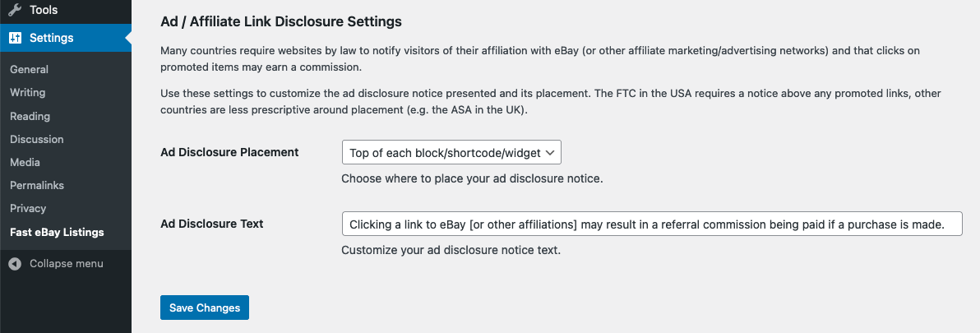Open the Writing settings page
Viewport: 980px width, 333px height.
point(27,92)
